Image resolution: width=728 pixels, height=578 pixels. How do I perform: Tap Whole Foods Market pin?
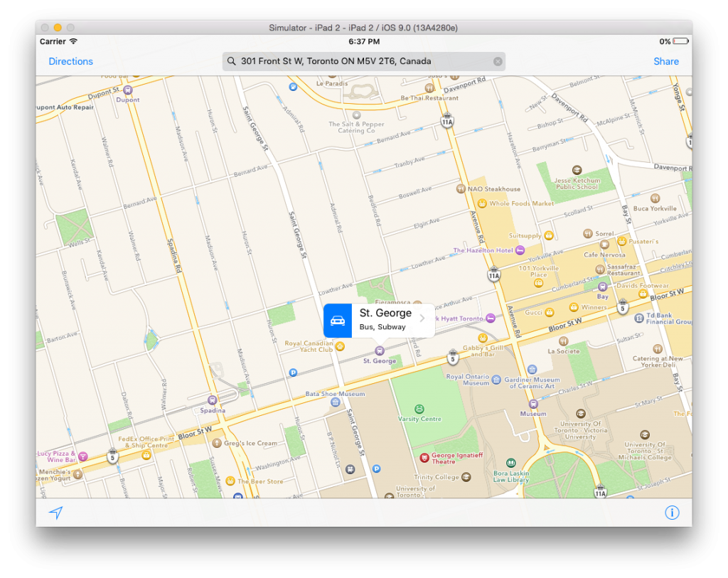[x=482, y=203]
